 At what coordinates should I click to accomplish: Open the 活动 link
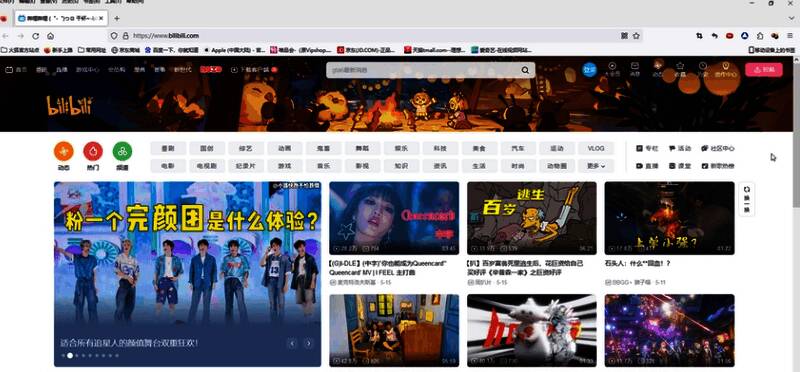[x=680, y=148]
